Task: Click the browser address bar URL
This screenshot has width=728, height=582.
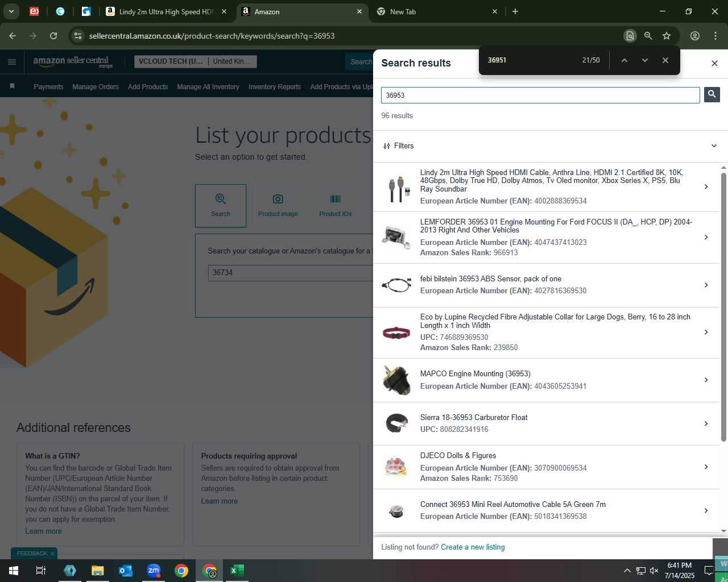Action: click(x=212, y=36)
